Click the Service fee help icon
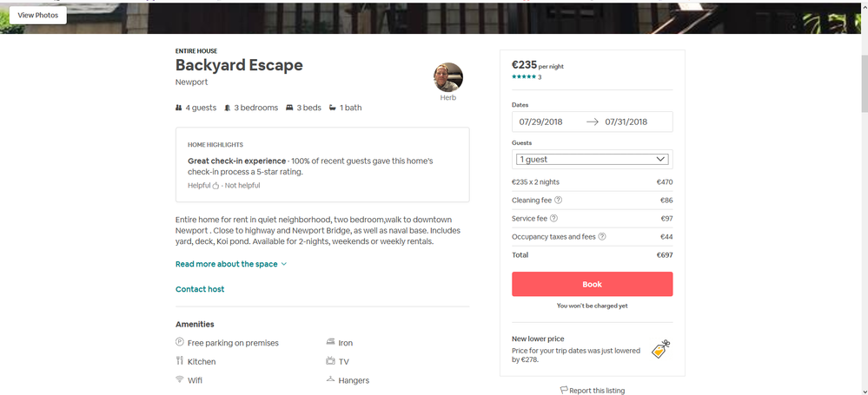Viewport: 868px width, 395px height. [553, 219]
